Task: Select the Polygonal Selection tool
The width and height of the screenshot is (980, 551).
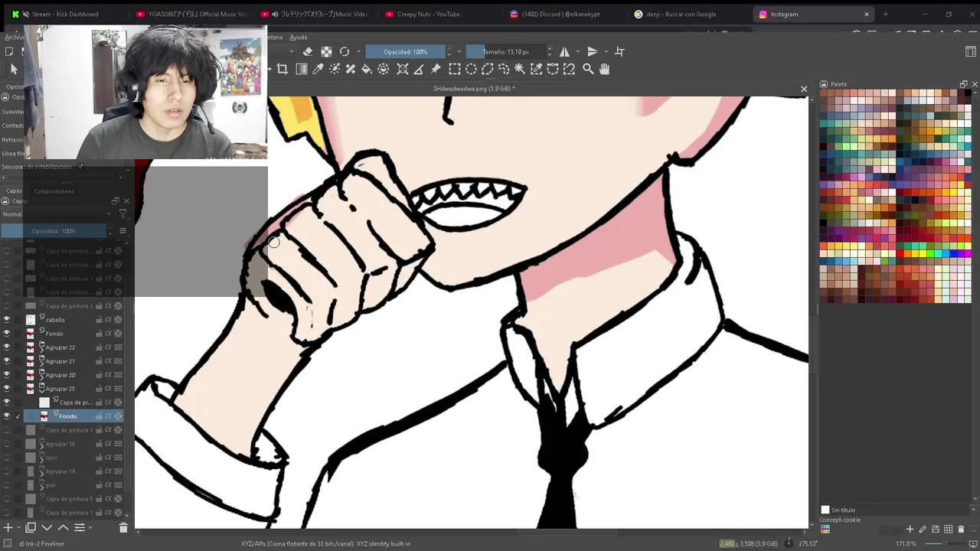Action: click(487, 69)
